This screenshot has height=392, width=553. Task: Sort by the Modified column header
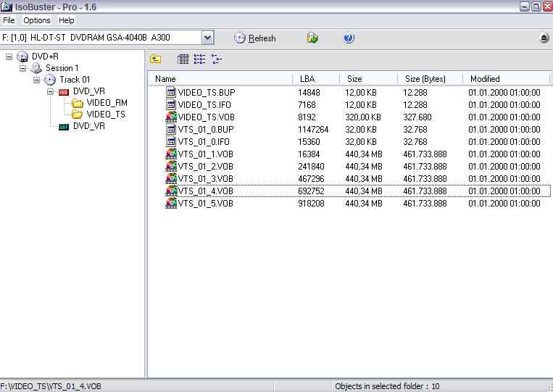coord(506,79)
